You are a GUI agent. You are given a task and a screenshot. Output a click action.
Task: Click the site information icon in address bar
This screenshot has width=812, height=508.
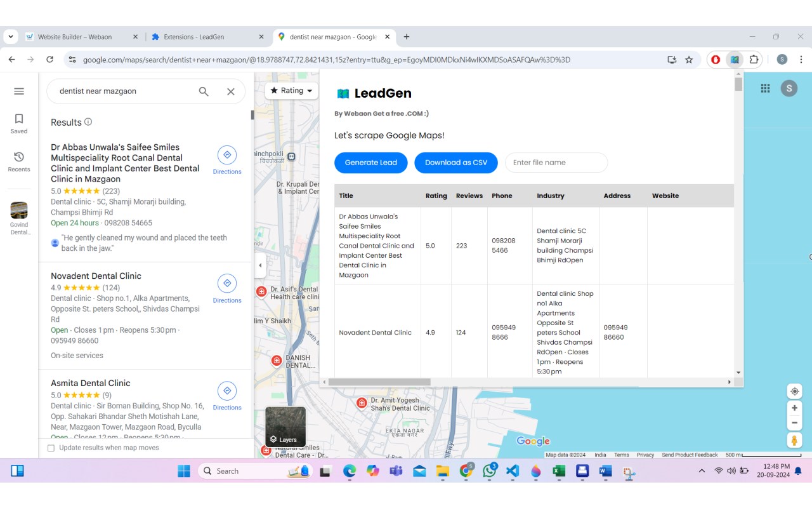point(72,60)
